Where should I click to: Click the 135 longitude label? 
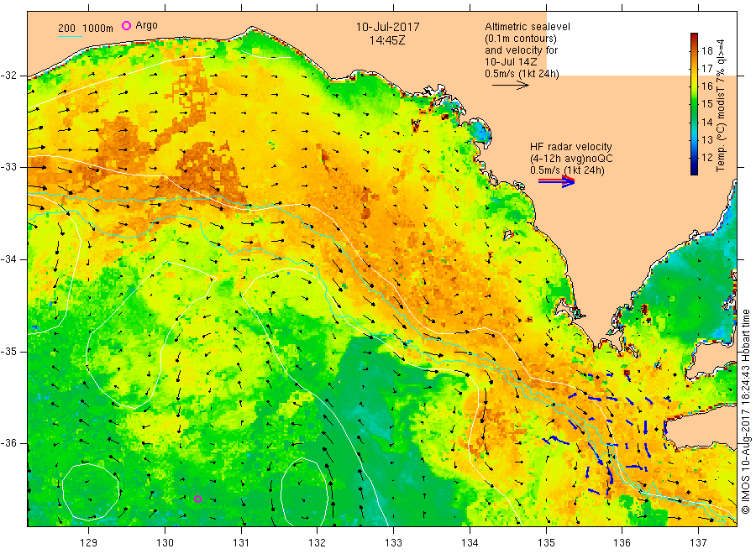click(x=546, y=543)
